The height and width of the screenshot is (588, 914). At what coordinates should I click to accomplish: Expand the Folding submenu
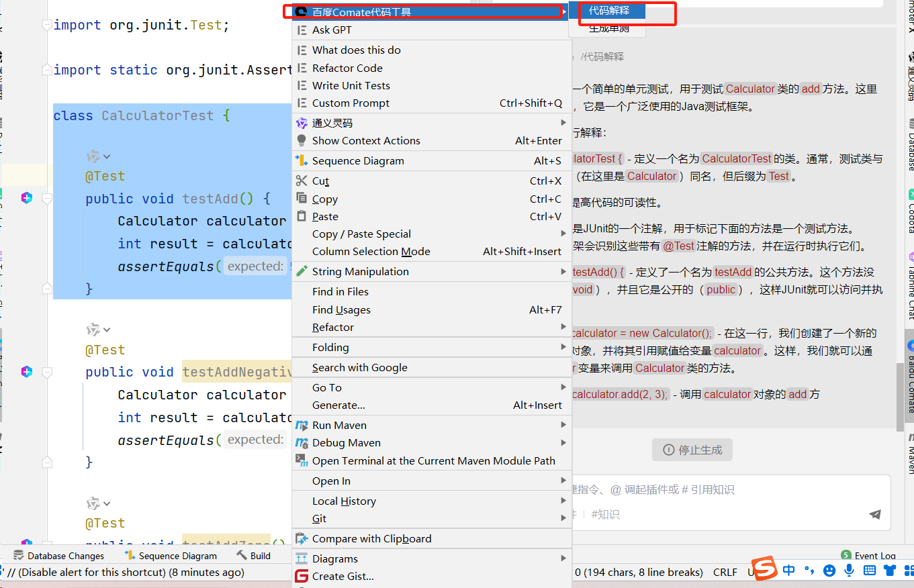point(432,347)
